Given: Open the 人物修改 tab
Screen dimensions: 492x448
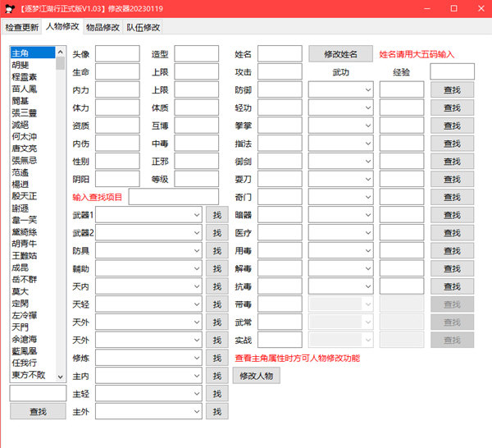Looking at the screenshot, I should coord(62,26).
